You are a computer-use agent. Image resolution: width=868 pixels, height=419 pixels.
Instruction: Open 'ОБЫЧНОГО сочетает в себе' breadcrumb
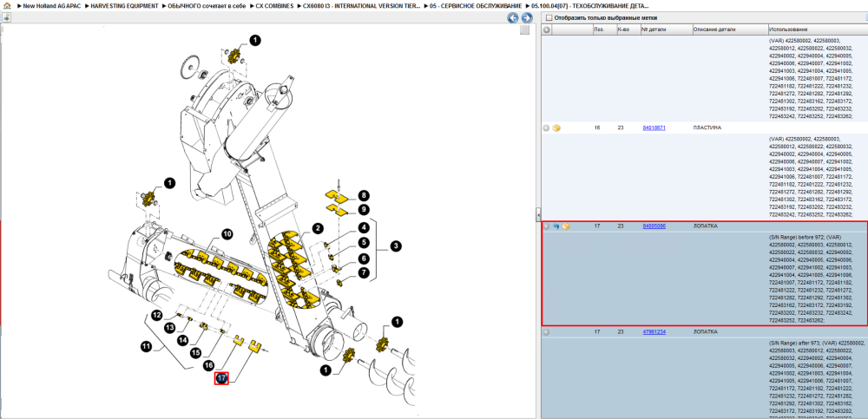pos(206,5)
